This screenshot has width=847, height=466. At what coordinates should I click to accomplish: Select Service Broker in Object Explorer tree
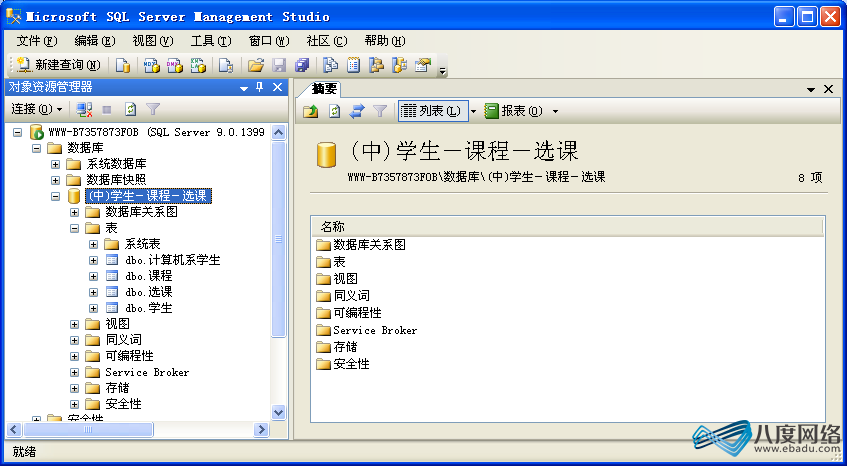point(147,372)
